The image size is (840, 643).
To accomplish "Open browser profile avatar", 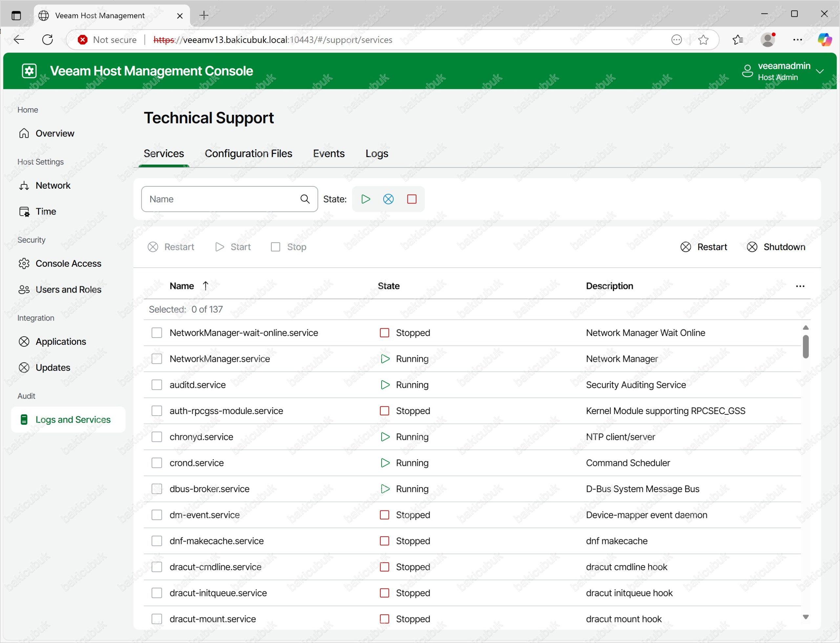I will tap(767, 39).
